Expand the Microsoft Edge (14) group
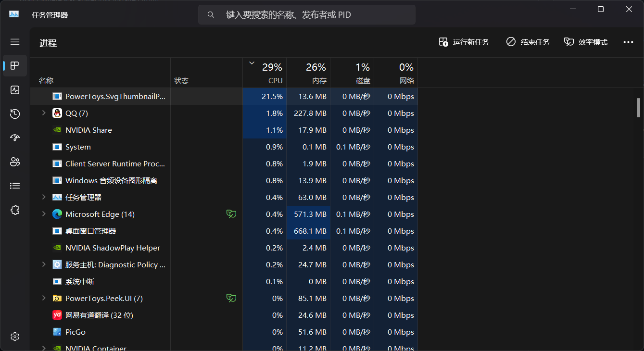 pos(43,214)
